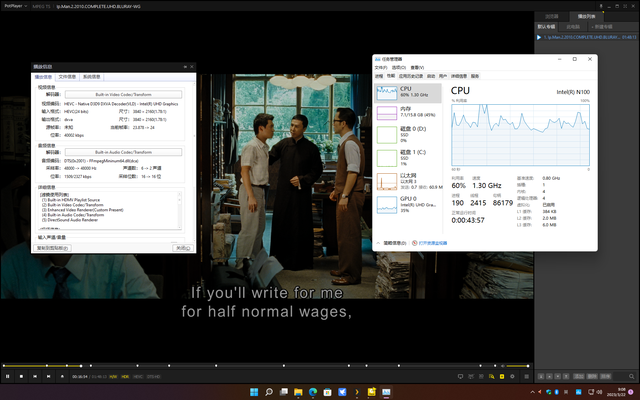This screenshot has height=400, width=640.
Task: Click the HEVC codec indicator
Action: 138,377
